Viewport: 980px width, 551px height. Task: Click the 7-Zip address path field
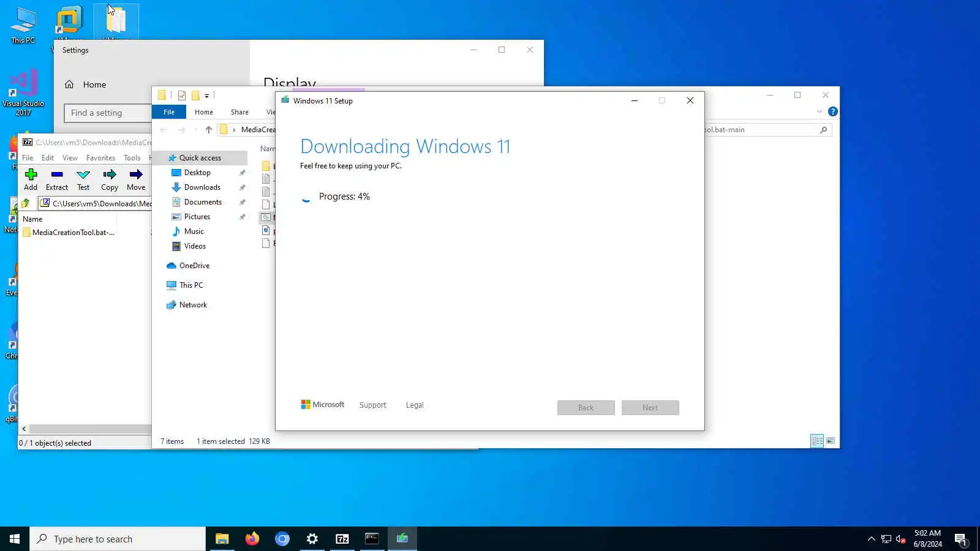pos(95,203)
